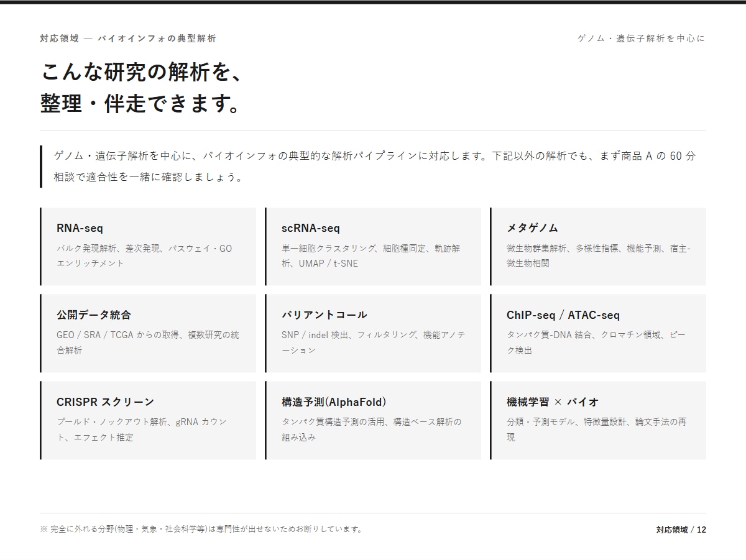
Task: Click the top-right ゲノム・遺伝子解析を中心に label
Action: coord(642,39)
